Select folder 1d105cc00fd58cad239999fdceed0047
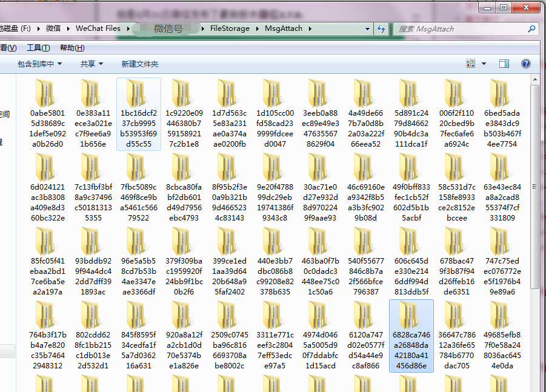Screen dimensions: 546x392 point(275,114)
